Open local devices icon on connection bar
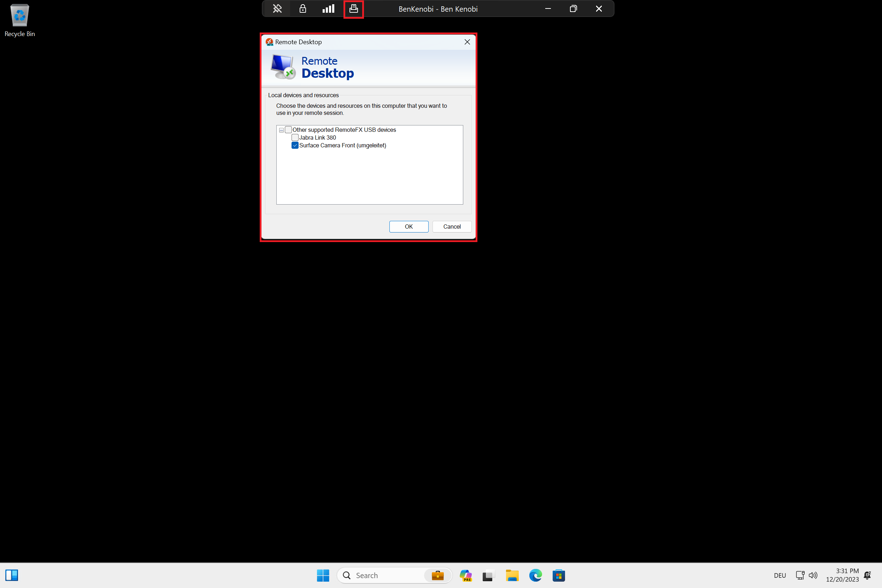This screenshot has width=882, height=588. 353,8
